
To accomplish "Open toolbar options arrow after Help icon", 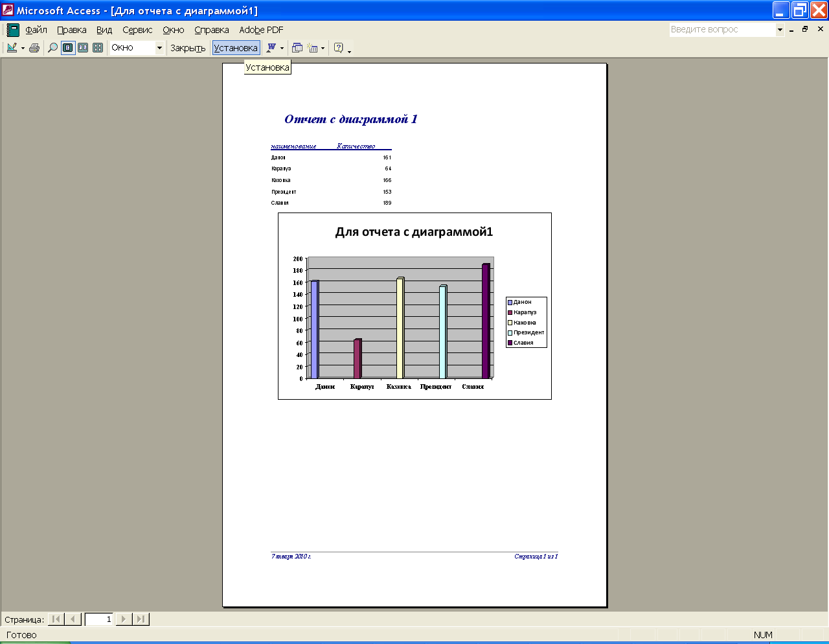I will coord(349,49).
